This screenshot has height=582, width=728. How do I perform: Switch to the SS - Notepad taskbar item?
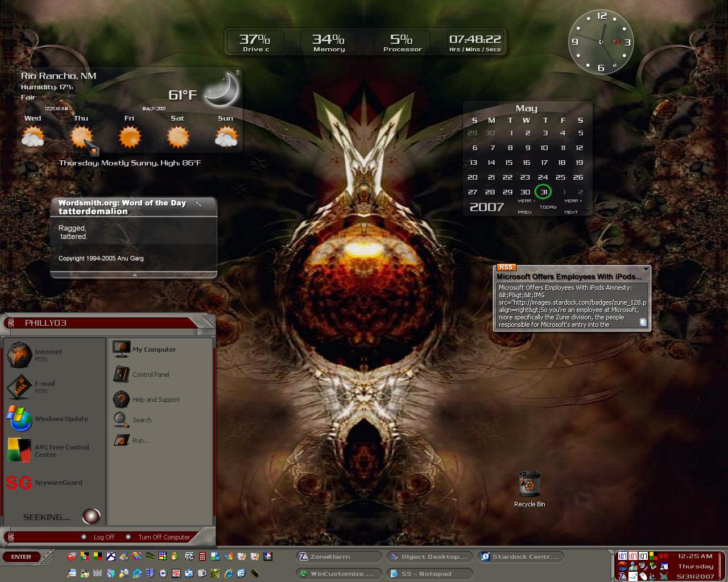(429, 573)
